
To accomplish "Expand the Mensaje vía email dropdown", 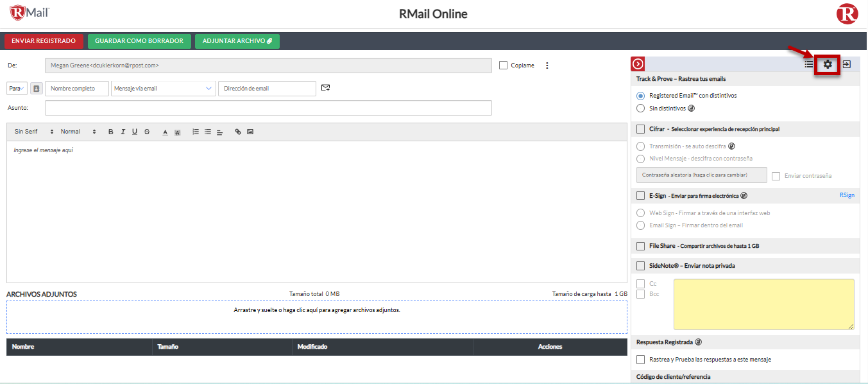I will [x=163, y=89].
